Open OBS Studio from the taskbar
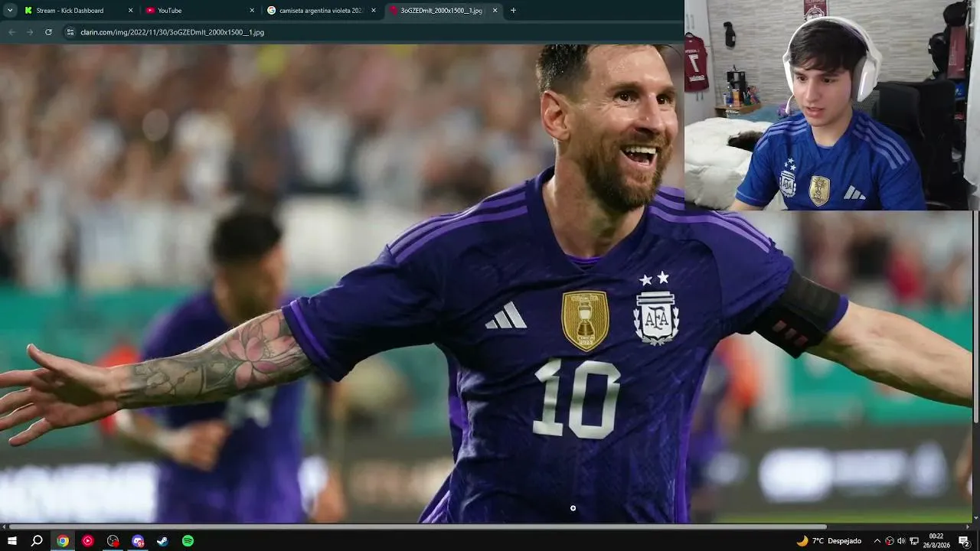The height and width of the screenshot is (551, 980). pyautogui.click(x=113, y=541)
